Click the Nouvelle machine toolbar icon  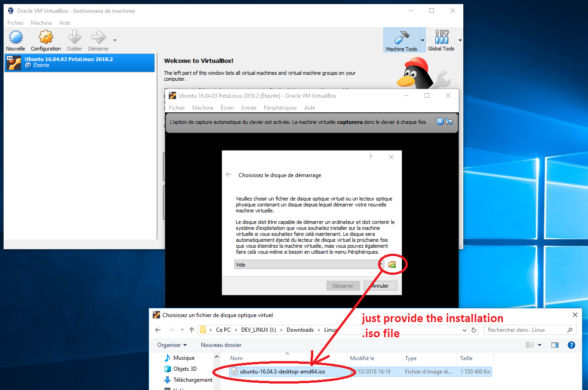(16, 40)
